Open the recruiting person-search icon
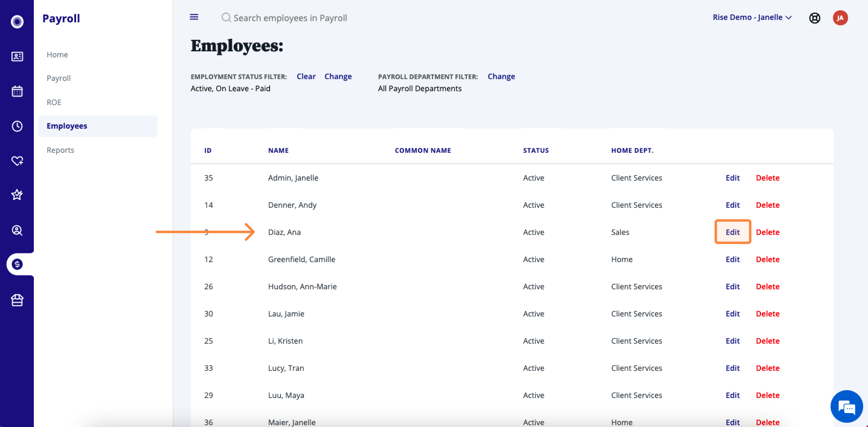The width and height of the screenshot is (868, 427). click(17, 230)
